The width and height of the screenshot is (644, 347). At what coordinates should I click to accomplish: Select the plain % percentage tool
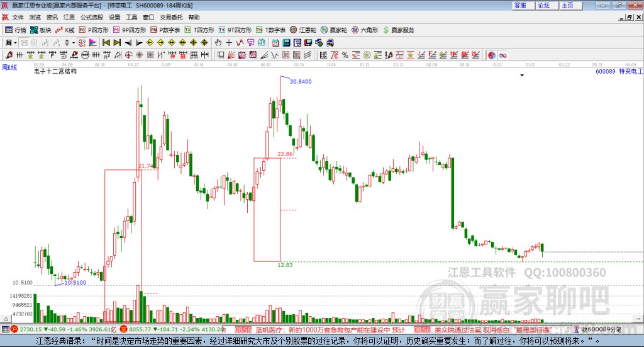(345, 55)
